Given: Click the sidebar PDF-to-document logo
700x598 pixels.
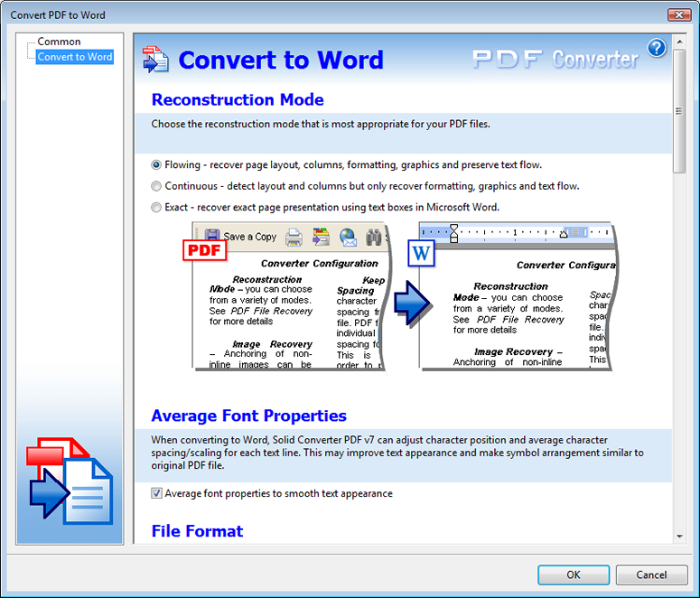Looking at the screenshot, I should coord(70,481).
